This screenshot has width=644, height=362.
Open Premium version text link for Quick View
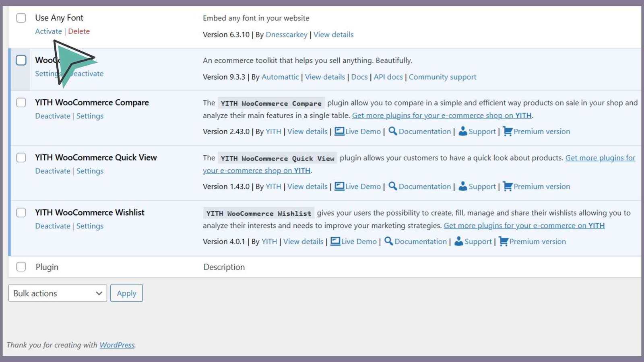click(542, 187)
